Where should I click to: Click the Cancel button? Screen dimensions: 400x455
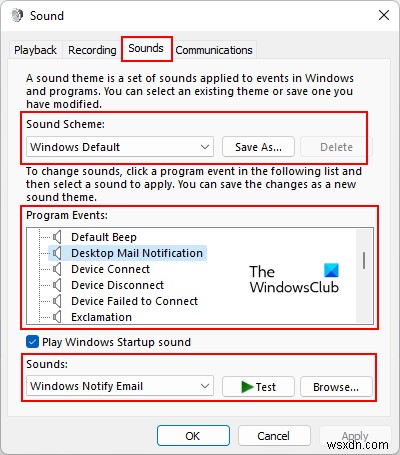tap(273, 436)
